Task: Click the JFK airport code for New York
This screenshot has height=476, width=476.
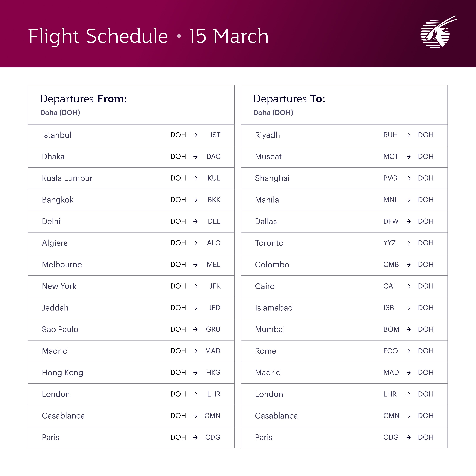Action: point(215,286)
